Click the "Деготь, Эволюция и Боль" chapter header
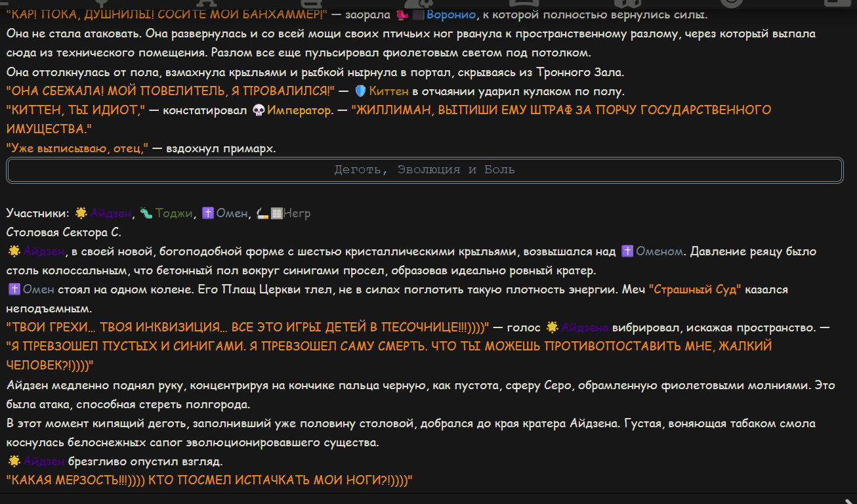857x504 pixels. pos(425,170)
